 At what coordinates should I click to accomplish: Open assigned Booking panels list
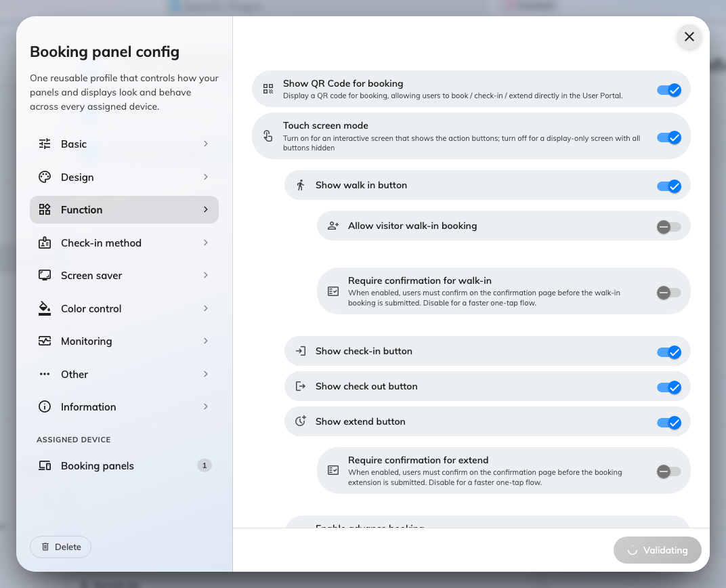[124, 466]
